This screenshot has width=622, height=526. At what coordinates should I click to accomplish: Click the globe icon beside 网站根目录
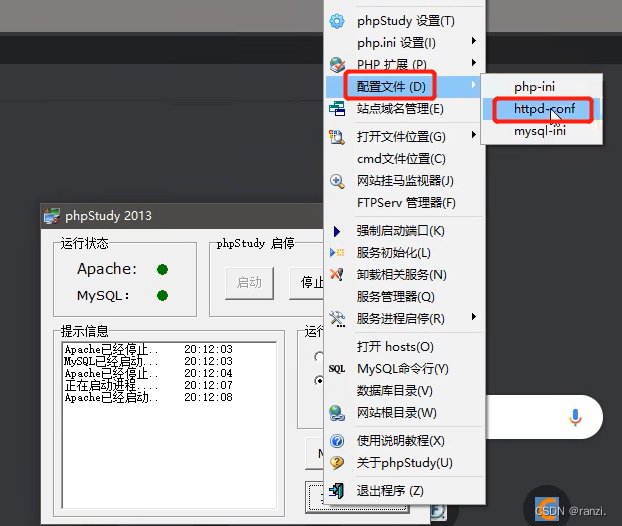pyautogui.click(x=337, y=413)
